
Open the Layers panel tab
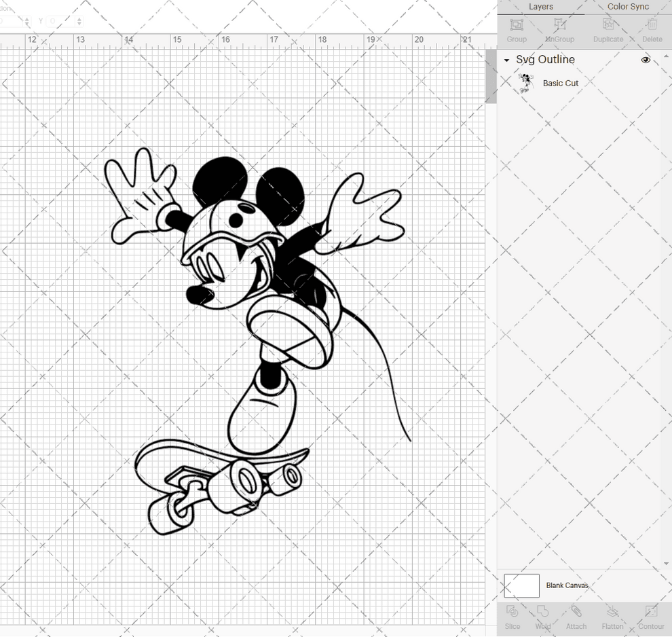pos(541,7)
